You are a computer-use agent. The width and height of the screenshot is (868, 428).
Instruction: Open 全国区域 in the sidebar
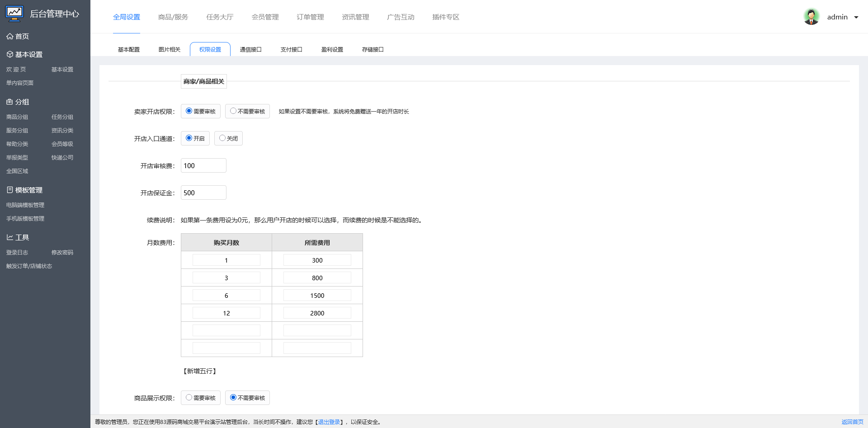pyautogui.click(x=17, y=171)
